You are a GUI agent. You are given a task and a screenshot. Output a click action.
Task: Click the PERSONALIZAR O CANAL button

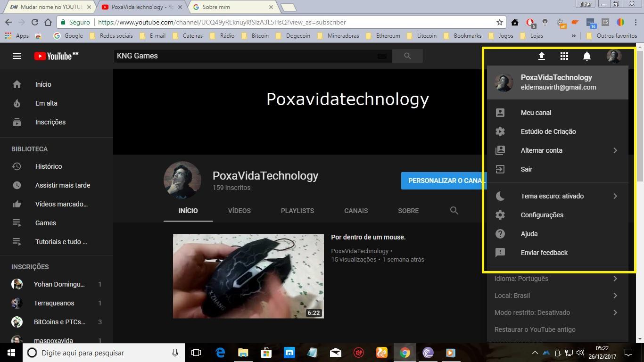[x=444, y=181]
